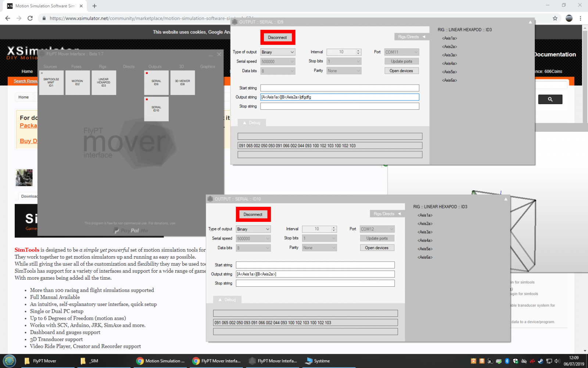Open the COM12 port dropdown
Screen dimensions: 588x368
pos(377,229)
